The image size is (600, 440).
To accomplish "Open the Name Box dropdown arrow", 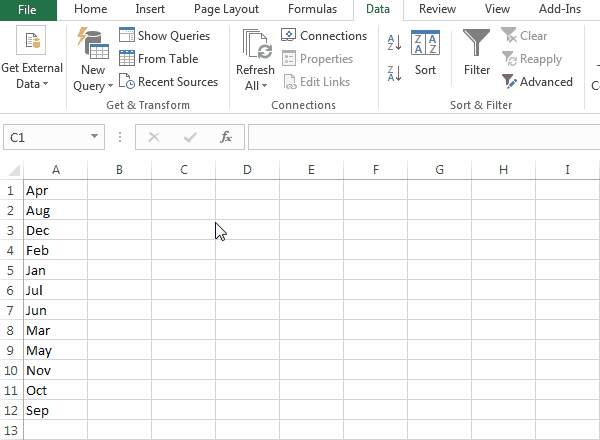I will (95, 137).
